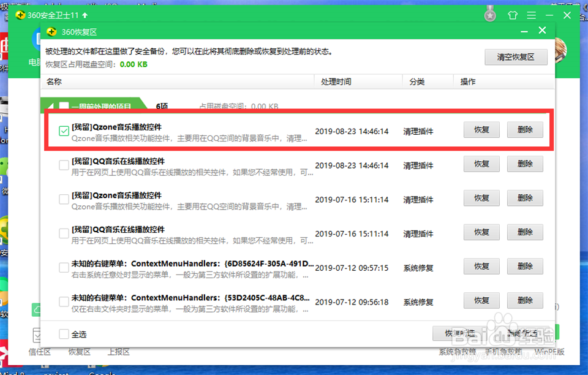
Task: Open 信任区 tab in main window
Action: (x=40, y=352)
